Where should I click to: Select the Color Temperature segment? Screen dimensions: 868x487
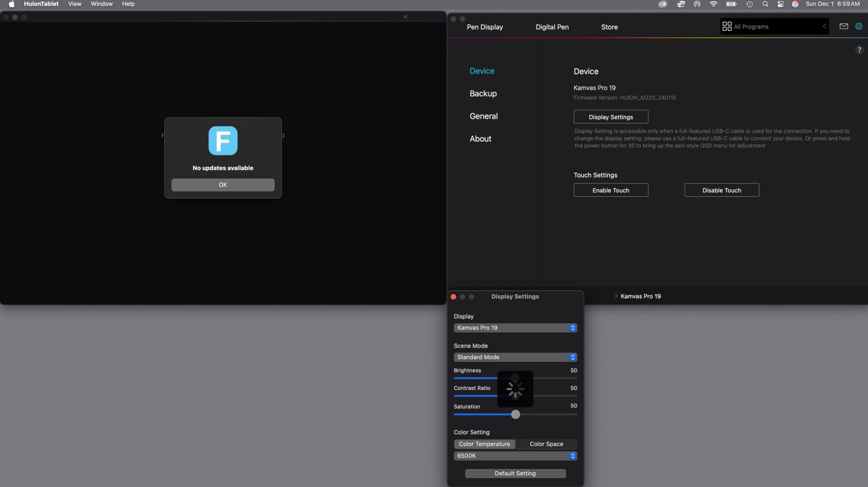[484, 444]
